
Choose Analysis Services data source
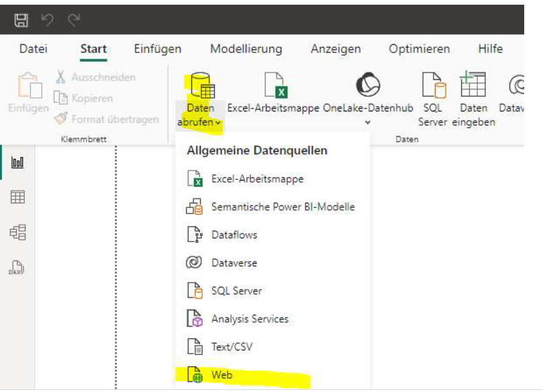(273, 319)
